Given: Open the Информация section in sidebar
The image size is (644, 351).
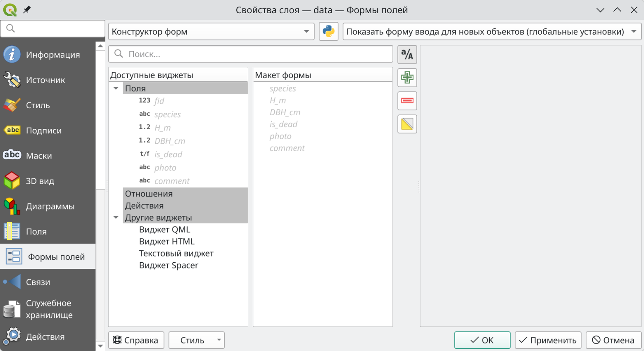Looking at the screenshot, I should tap(48, 55).
